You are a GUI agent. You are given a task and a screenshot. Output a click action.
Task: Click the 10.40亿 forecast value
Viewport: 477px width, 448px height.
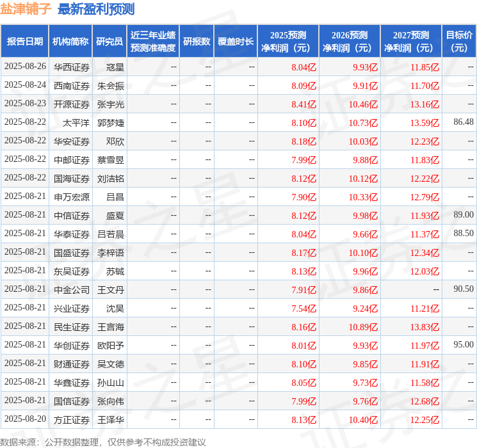tap(363, 420)
